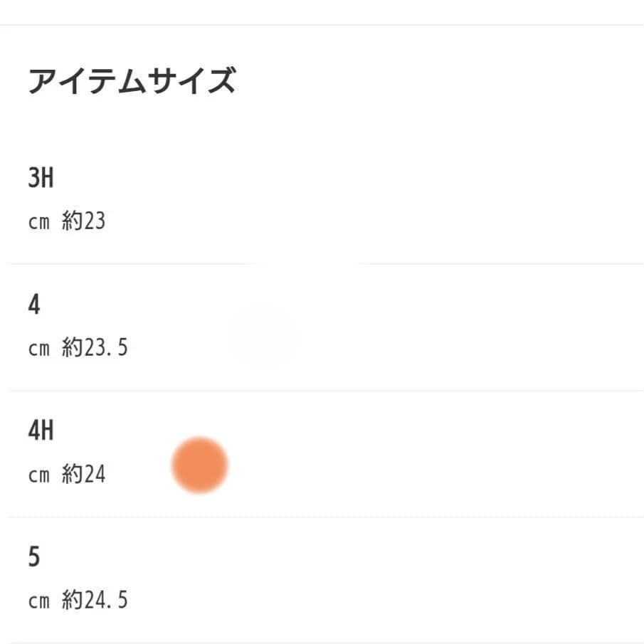Tap the faint gray circle in row 4
Image resolution: width=644 pixels, height=644 pixels.
263,337
